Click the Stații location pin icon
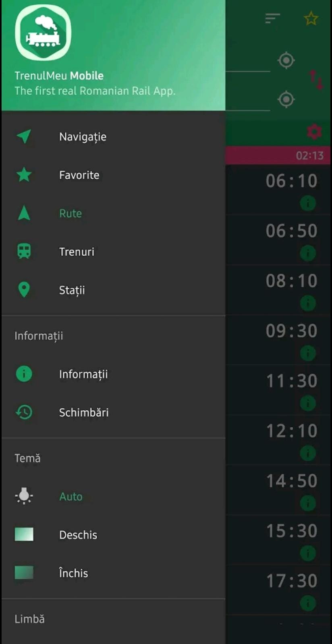This screenshot has width=332, height=644. point(24,290)
